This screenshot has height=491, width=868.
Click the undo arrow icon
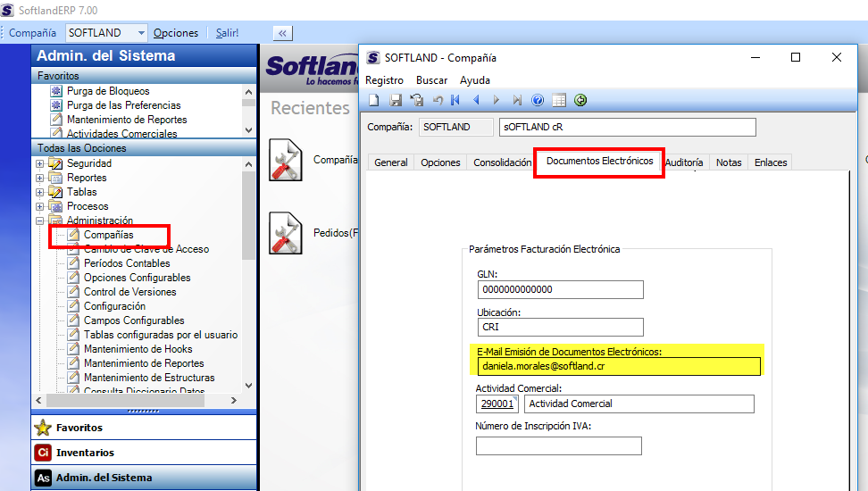(x=438, y=100)
